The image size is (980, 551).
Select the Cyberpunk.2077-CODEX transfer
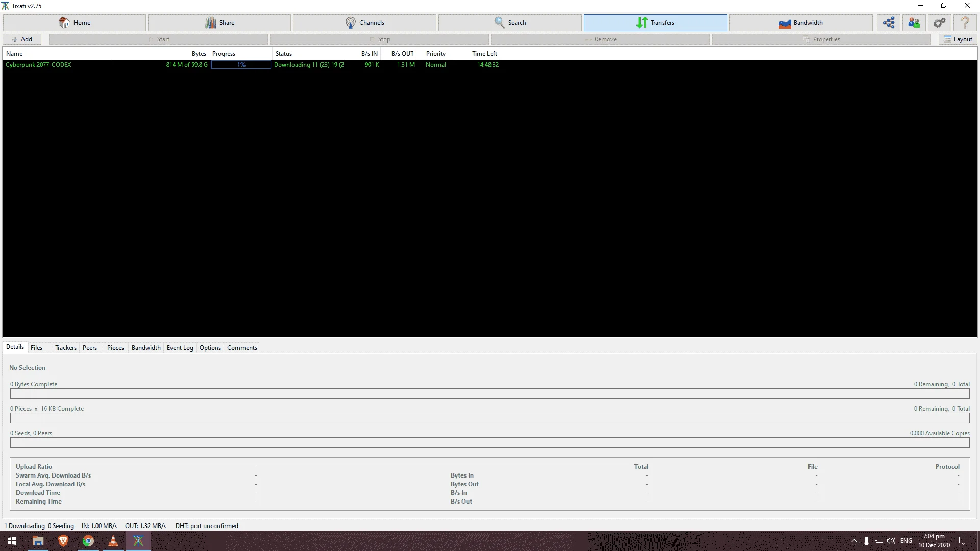point(38,65)
